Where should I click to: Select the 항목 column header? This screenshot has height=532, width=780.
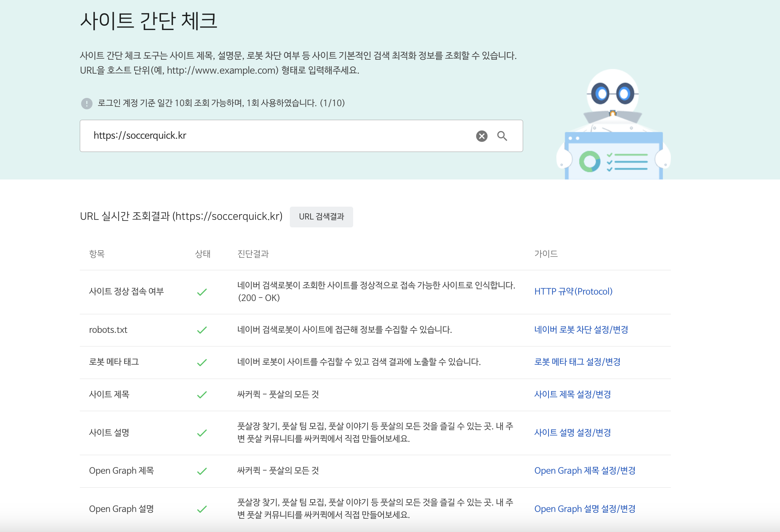pyautogui.click(x=98, y=254)
